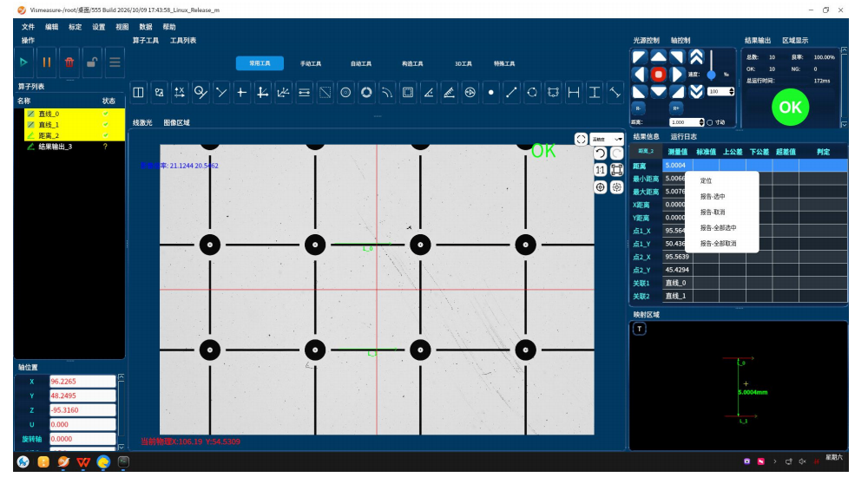Open the 数据 menu

click(146, 27)
